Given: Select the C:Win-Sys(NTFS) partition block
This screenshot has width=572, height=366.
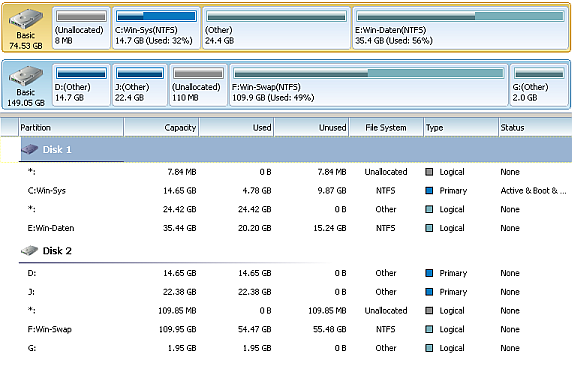Looking at the screenshot, I should 156,28.
